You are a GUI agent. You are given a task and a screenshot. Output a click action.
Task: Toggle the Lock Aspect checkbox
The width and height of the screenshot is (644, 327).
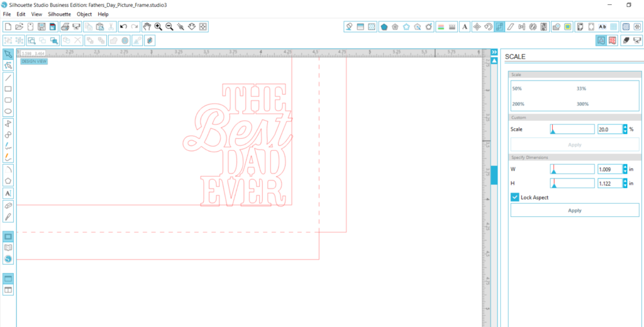[x=514, y=197]
